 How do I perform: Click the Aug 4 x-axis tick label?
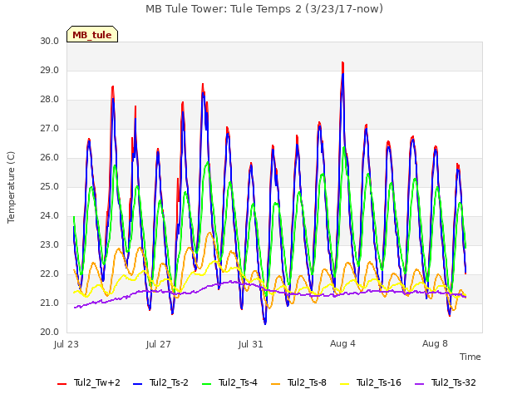click(x=342, y=343)
